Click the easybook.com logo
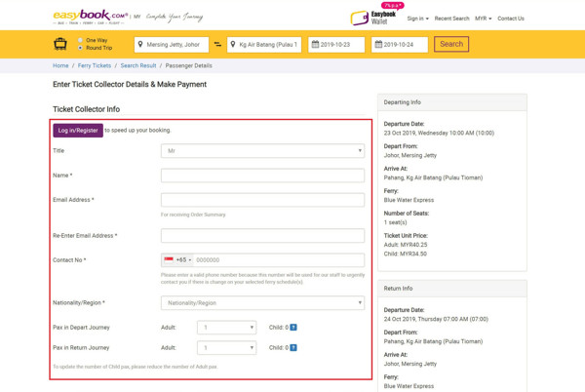 click(90, 17)
